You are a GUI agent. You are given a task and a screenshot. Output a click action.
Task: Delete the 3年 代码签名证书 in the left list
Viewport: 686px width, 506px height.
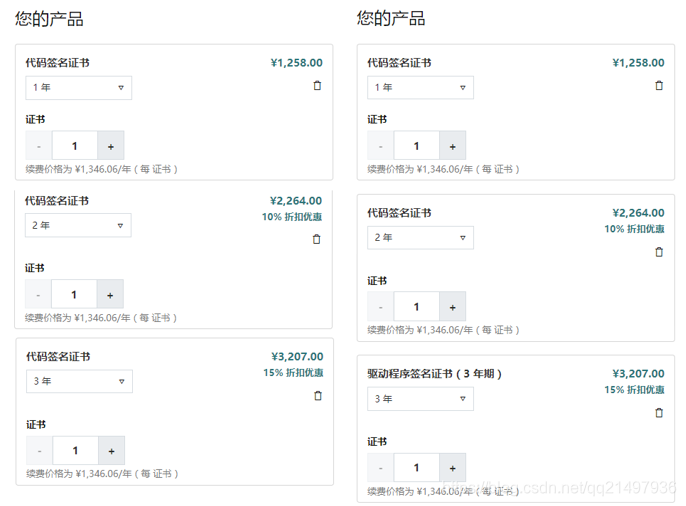coord(317,395)
